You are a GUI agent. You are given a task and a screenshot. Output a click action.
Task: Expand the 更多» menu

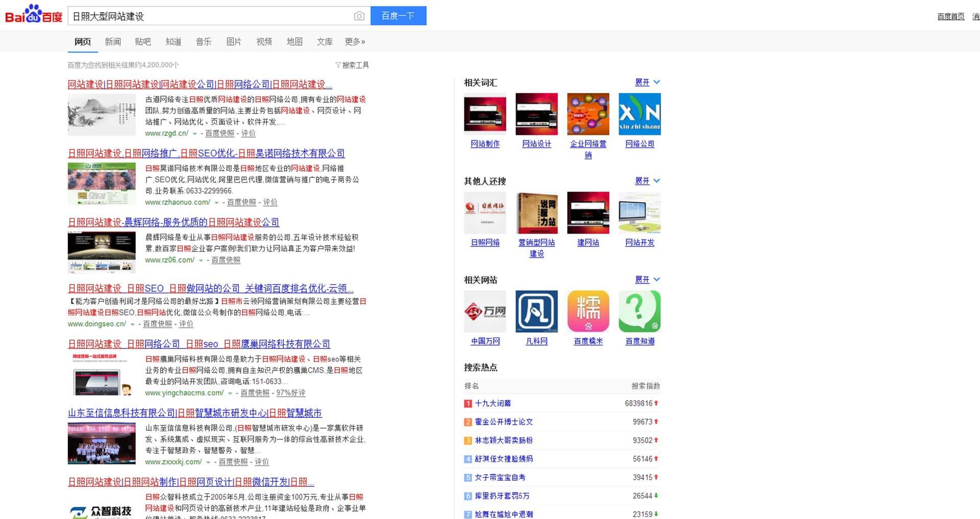[x=355, y=41]
